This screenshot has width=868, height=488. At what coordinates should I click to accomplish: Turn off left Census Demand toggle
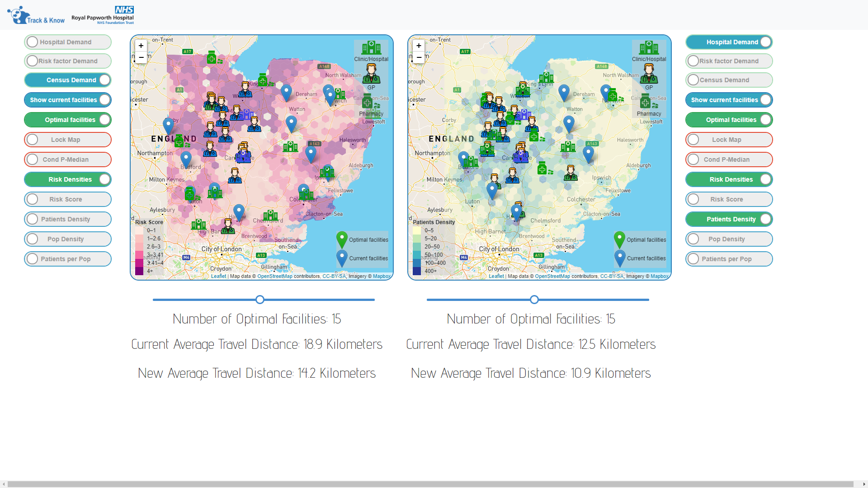[x=68, y=80]
